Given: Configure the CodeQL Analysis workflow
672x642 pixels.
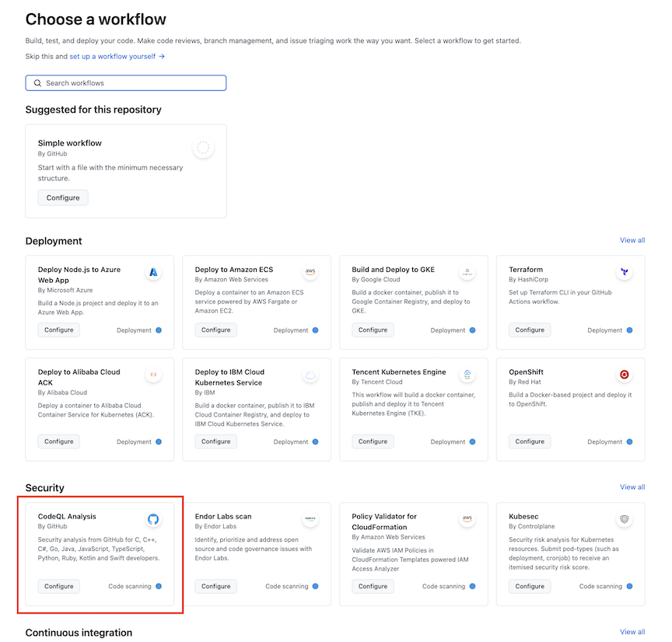Looking at the screenshot, I should (58, 586).
